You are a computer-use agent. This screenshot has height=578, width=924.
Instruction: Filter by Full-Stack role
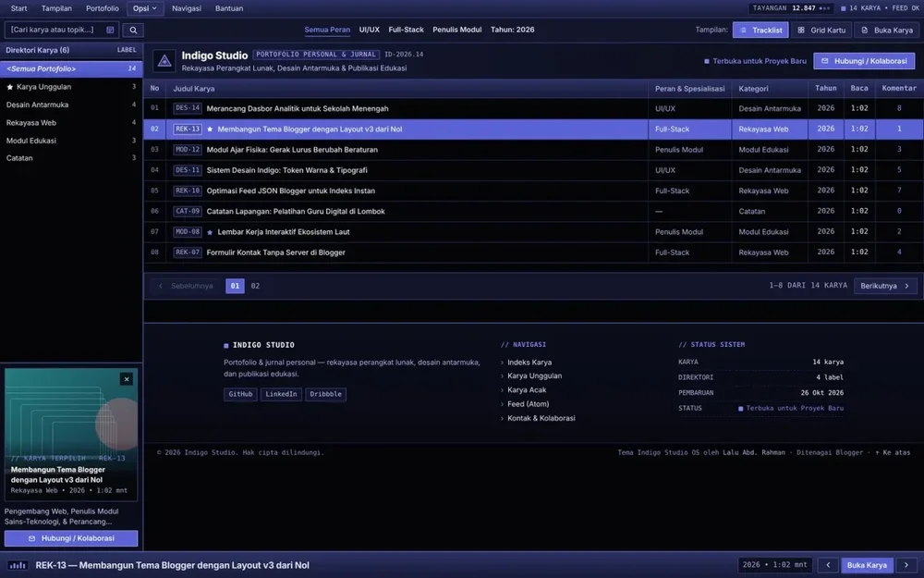point(406,30)
